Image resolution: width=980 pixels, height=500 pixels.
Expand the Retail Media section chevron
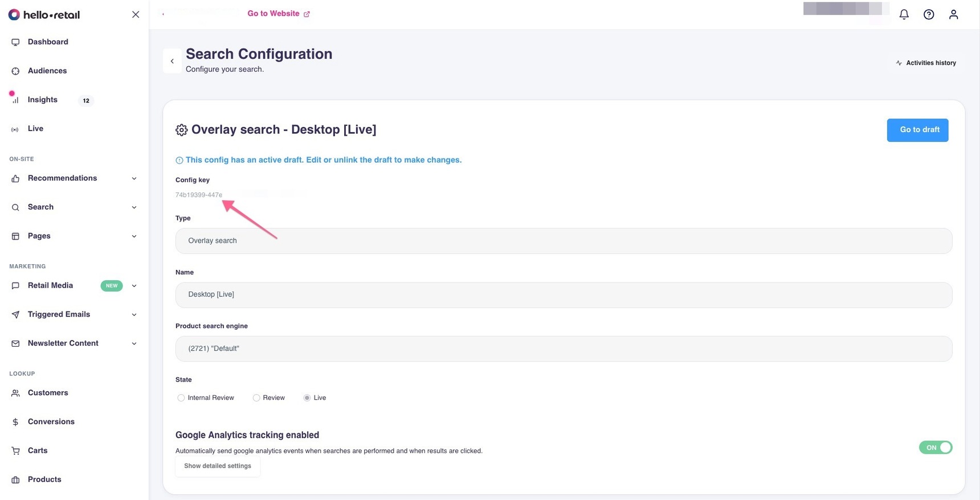coord(134,286)
